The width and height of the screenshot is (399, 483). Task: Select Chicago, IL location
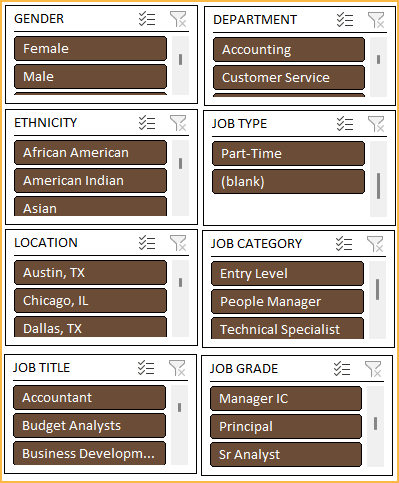pyautogui.click(x=90, y=301)
